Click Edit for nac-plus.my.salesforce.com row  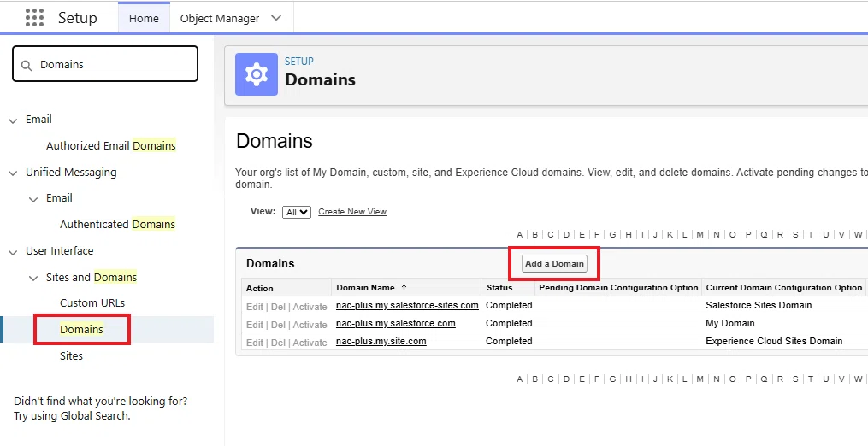tap(255, 325)
